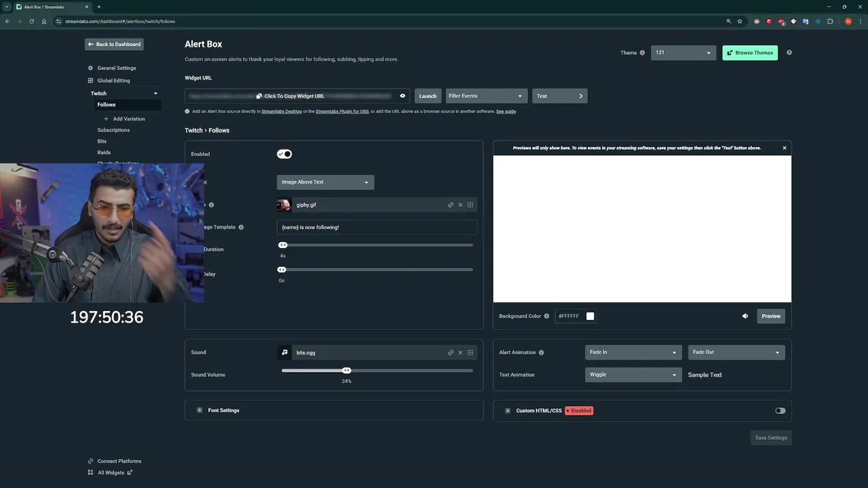Browse available themes
Image resolution: width=868 pixels, height=488 pixels.
[750, 53]
